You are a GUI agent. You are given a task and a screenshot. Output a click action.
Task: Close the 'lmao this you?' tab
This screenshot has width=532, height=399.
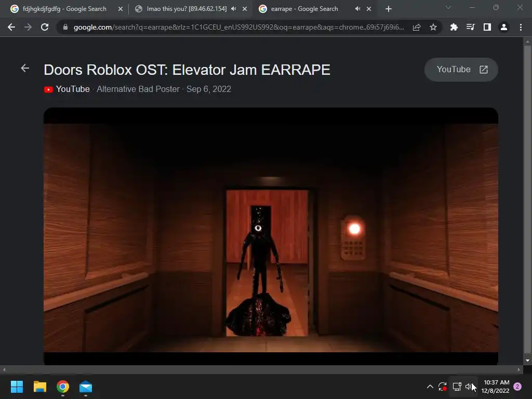point(245,9)
